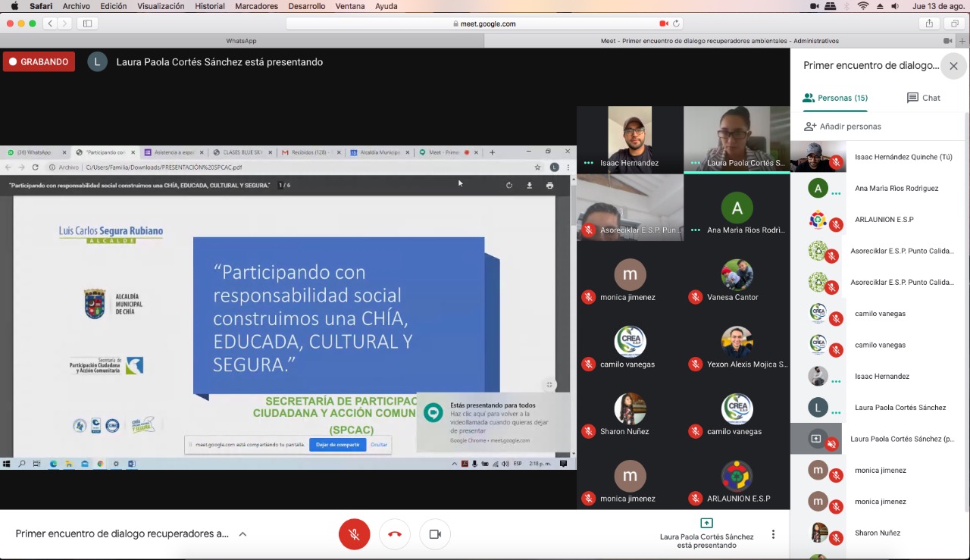The height and width of the screenshot is (560, 970).
Task: Go back in Safari
Action: click(x=51, y=23)
